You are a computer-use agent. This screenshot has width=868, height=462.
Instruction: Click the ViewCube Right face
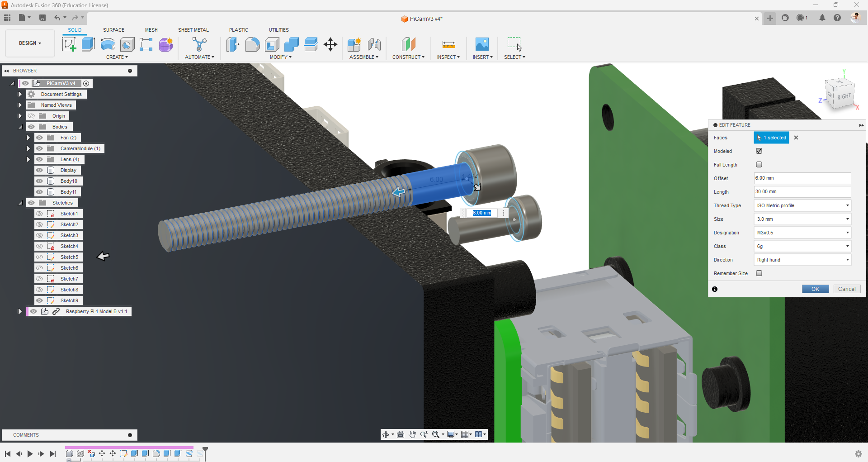pos(844,96)
